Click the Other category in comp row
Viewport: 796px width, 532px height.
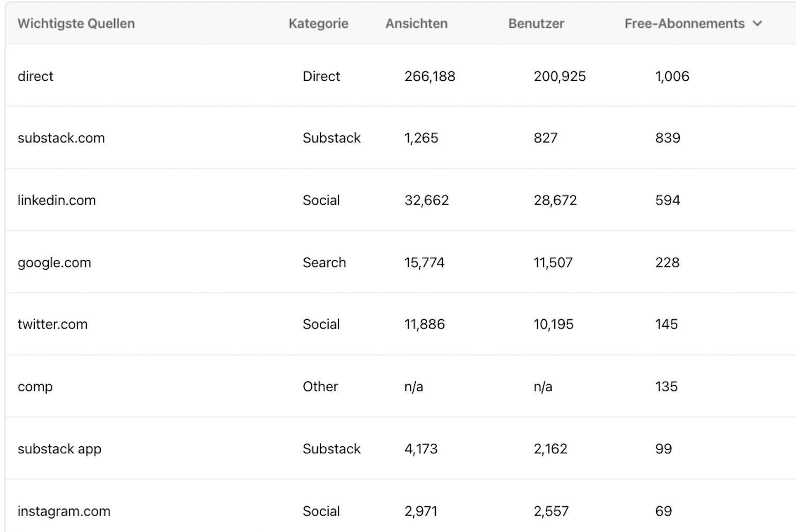pyautogui.click(x=321, y=386)
